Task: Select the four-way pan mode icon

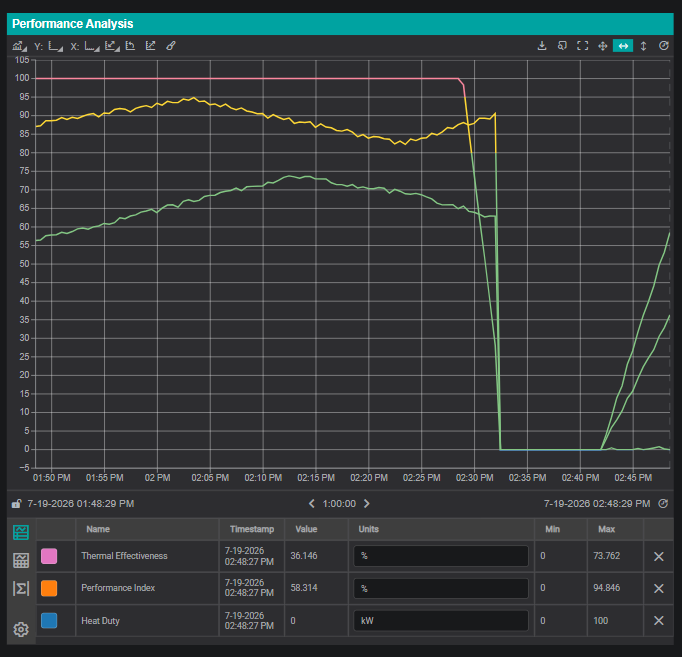Action: (x=603, y=46)
